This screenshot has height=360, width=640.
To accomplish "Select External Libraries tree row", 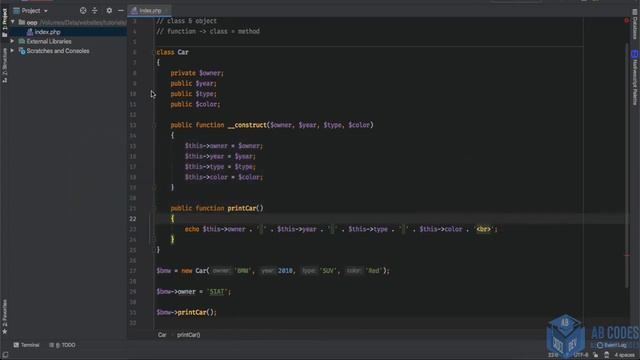I will coord(68,41).
